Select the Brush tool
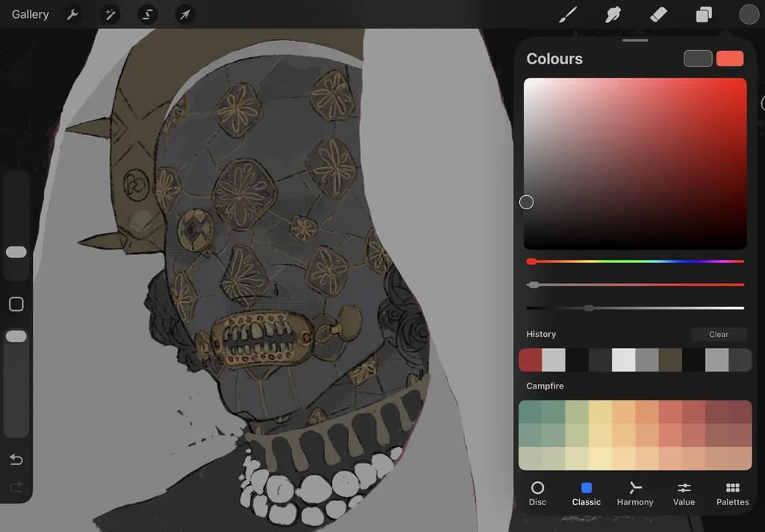This screenshot has height=532, width=765. click(x=568, y=15)
